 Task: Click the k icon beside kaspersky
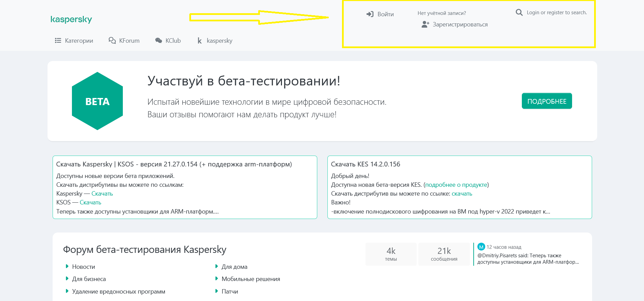(x=200, y=41)
